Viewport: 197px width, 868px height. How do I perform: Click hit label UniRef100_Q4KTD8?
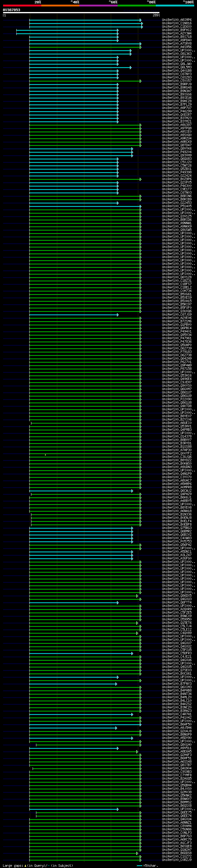pos(177,406)
